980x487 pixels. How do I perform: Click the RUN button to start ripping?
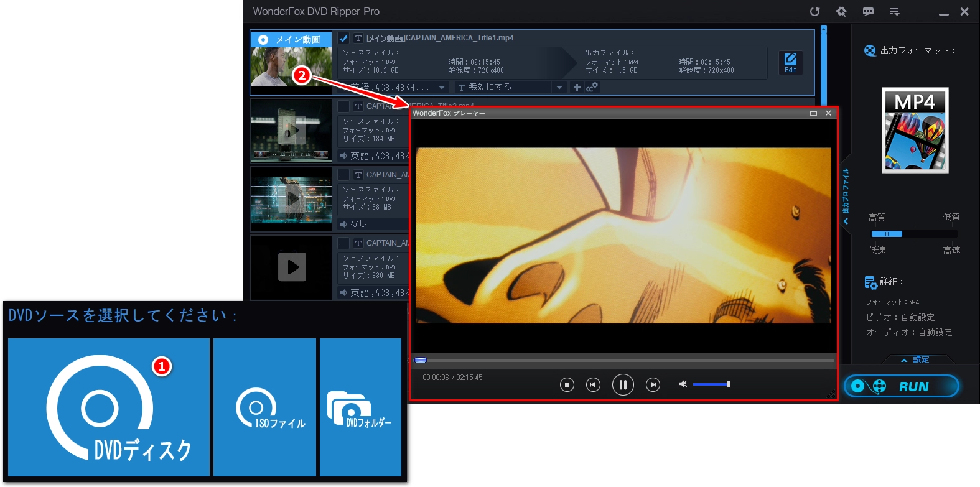[x=902, y=386]
